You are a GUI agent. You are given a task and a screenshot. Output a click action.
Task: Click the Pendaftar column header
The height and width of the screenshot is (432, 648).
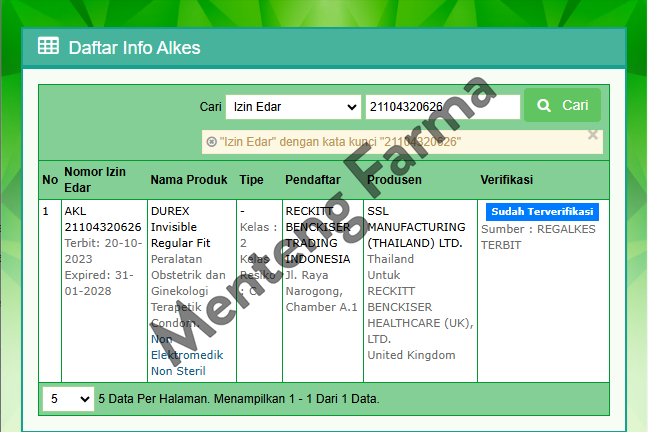312,180
